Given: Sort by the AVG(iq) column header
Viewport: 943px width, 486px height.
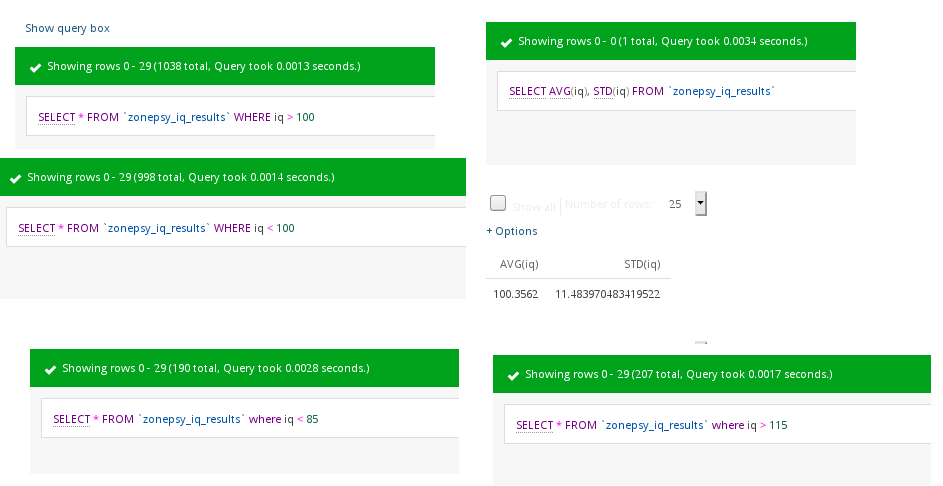Looking at the screenshot, I should (512, 264).
